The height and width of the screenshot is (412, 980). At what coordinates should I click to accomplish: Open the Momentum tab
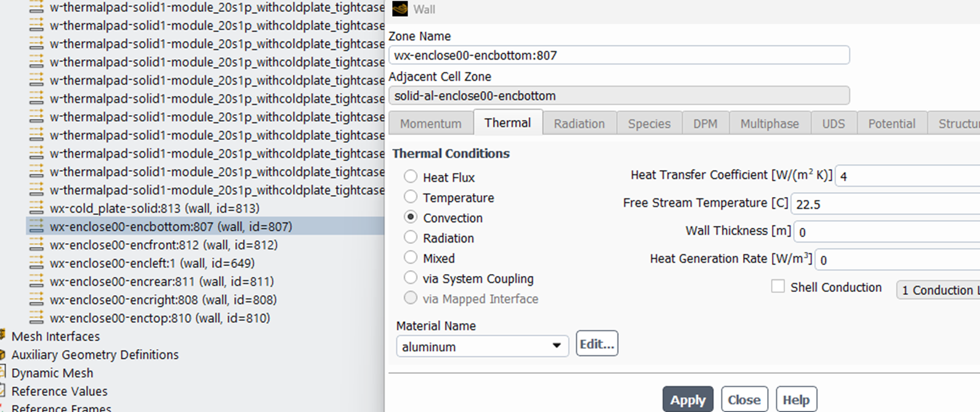coord(430,123)
